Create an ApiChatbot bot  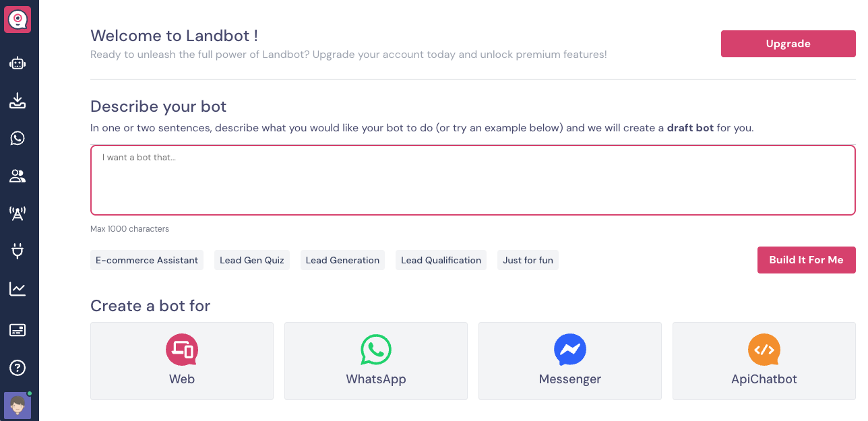(764, 361)
